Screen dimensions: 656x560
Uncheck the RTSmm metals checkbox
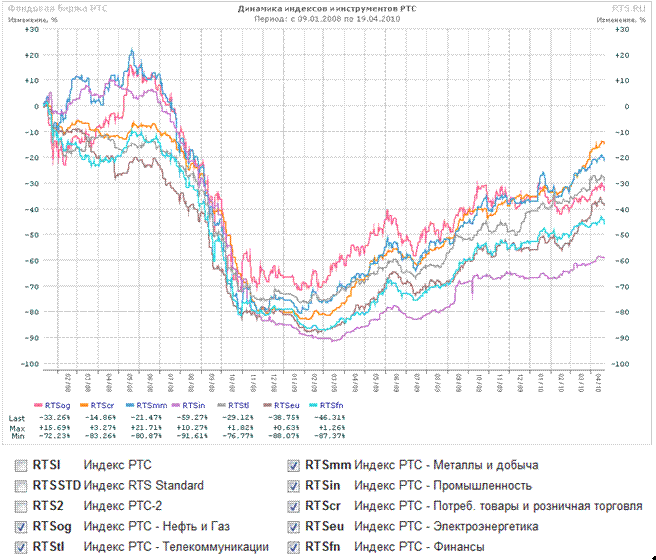click(x=293, y=465)
